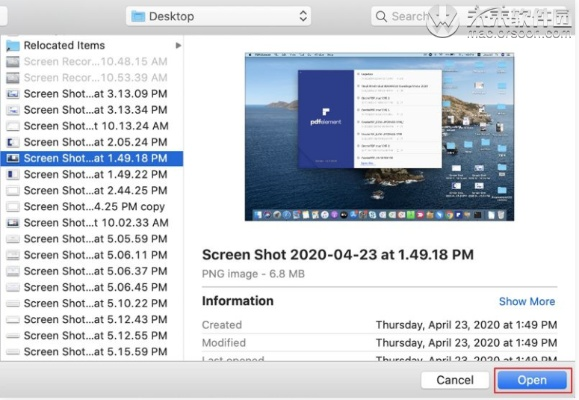The height and width of the screenshot is (400, 579).
Task: Click Show More in Information section
Action: point(527,301)
